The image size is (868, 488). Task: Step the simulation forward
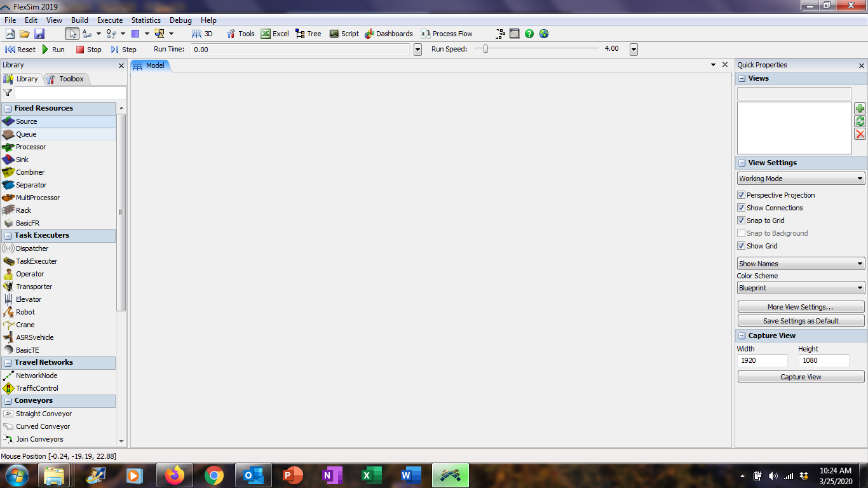pos(123,49)
